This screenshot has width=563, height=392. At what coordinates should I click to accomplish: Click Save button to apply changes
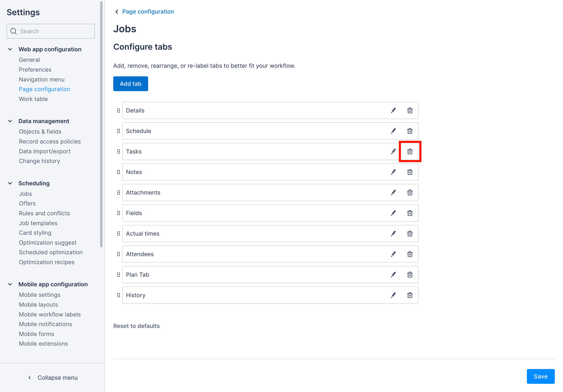point(541,377)
